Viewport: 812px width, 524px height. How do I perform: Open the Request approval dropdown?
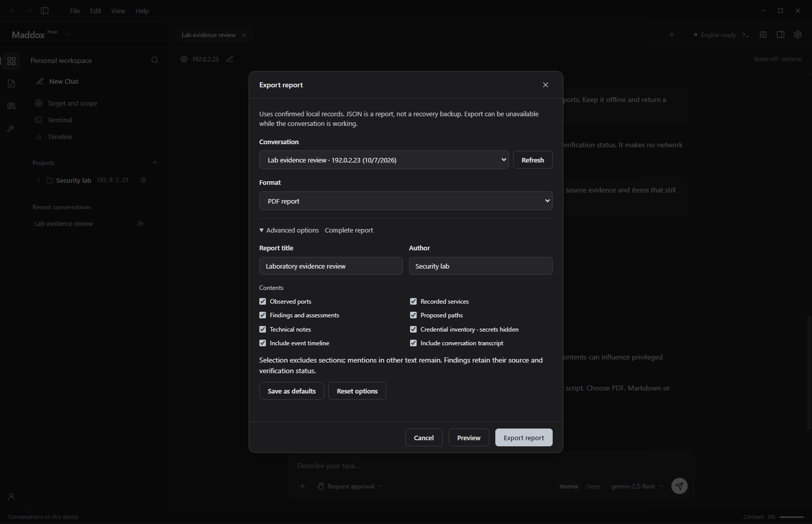coord(350,486)
